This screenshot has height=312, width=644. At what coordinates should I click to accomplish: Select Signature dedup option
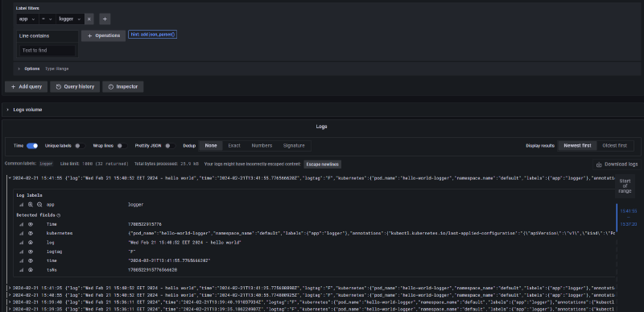(294, 145)
